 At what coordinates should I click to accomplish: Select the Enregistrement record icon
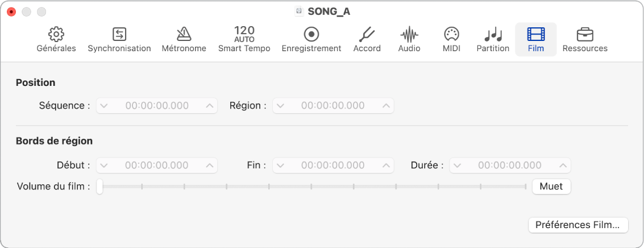coord(311,34)
